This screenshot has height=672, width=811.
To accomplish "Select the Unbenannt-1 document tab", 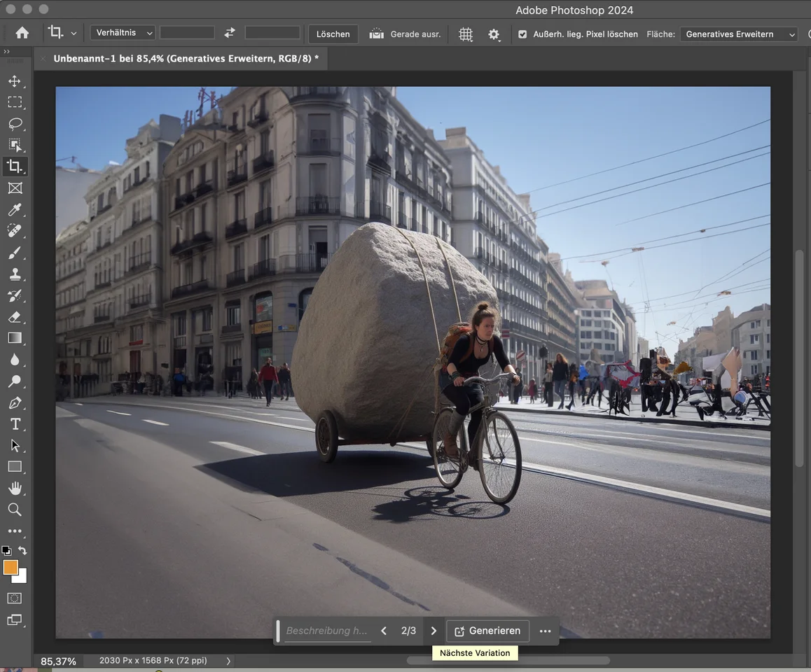I will pos(186,59).
